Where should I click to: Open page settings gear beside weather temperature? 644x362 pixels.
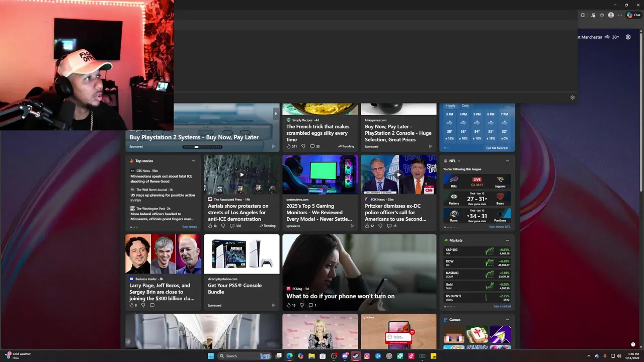(628, 37)
